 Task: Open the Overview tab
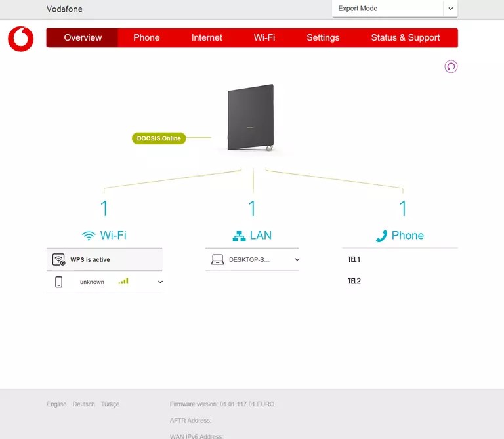(83, 37)
